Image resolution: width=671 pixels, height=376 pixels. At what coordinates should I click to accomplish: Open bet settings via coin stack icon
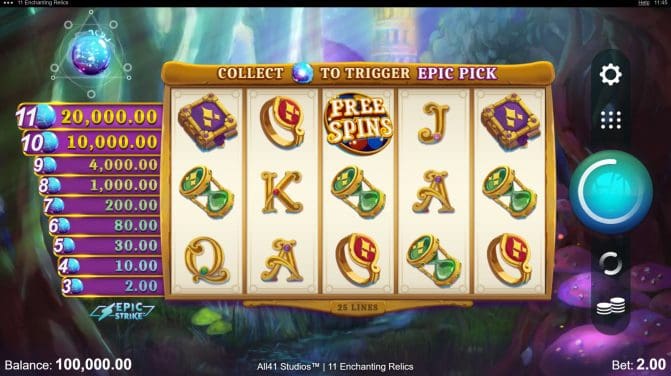[x=611, y=307]
